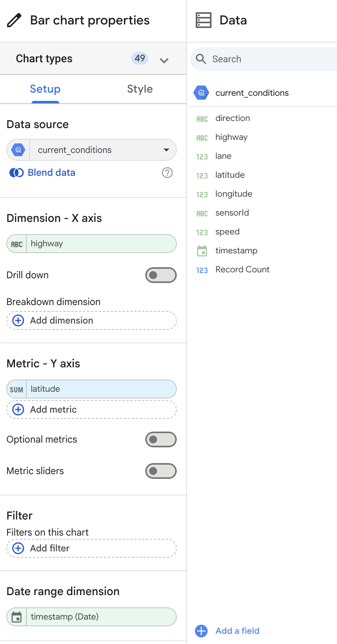Expand the Chart types section chevron
The image size is (337, 644).
click(x=164, y=60)
